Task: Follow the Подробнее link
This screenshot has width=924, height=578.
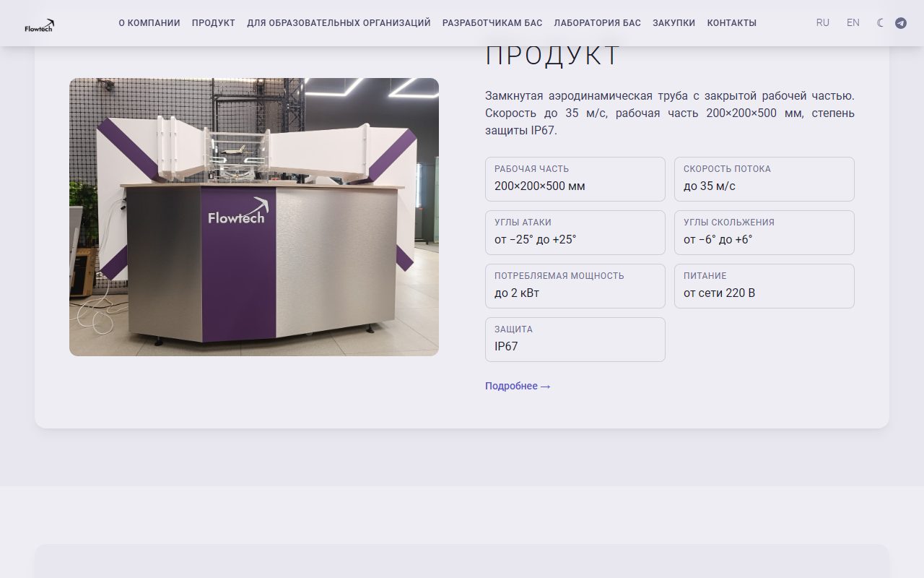Action: pyautogui.click(x=518, y=386)
